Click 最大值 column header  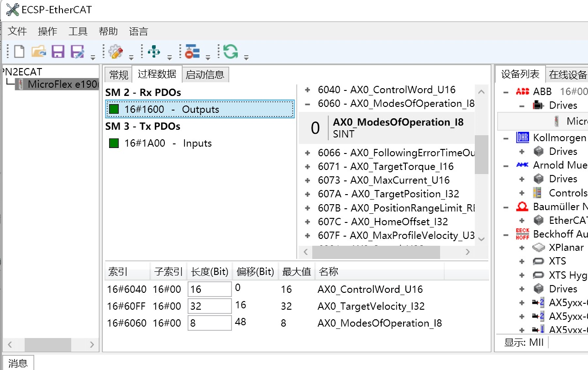pyautogui.click(x=296, y=271)
